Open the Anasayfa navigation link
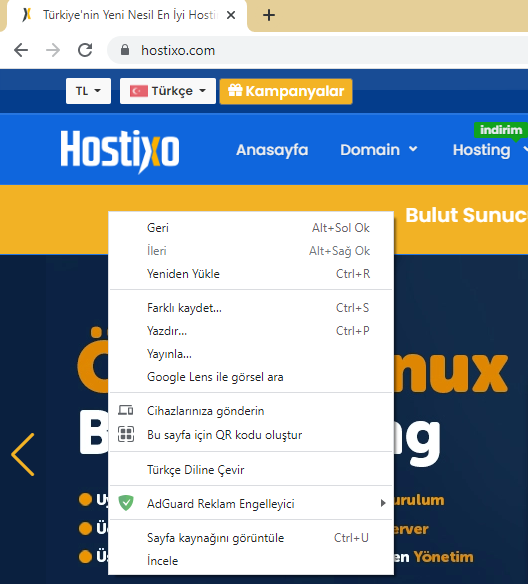The width and height of the screenshot is (528, 584). click(x=272, y=150)
